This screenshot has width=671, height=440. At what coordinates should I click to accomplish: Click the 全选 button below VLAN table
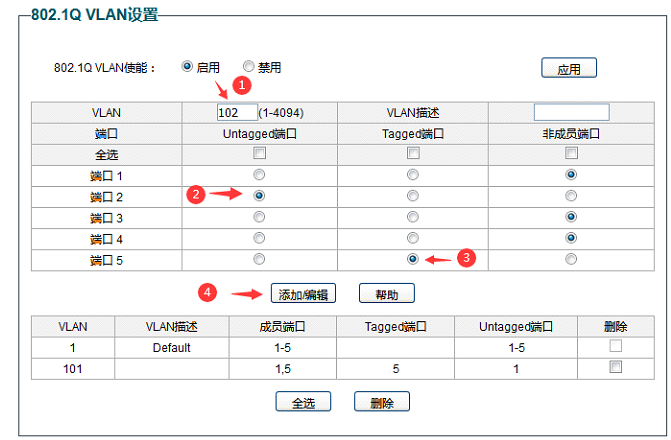[x=303, y=402]
